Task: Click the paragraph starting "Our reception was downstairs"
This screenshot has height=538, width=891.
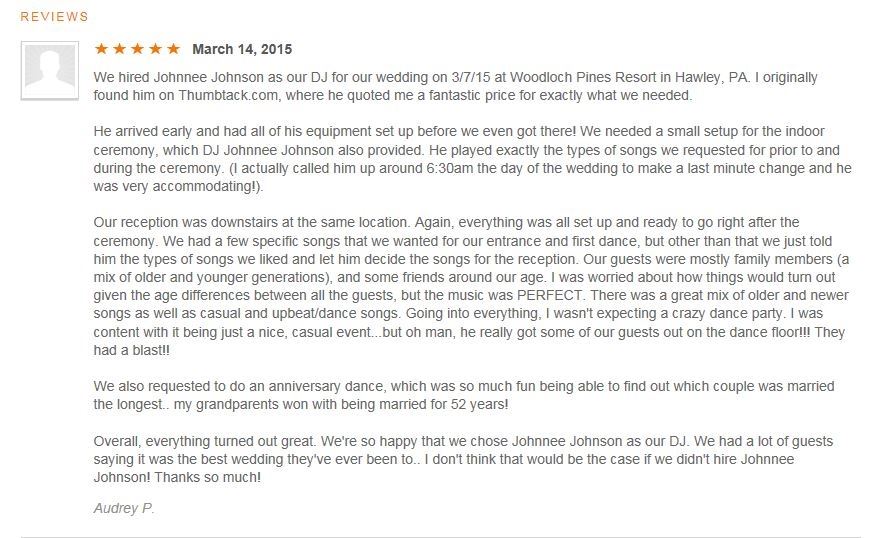Action: [472, 286]
